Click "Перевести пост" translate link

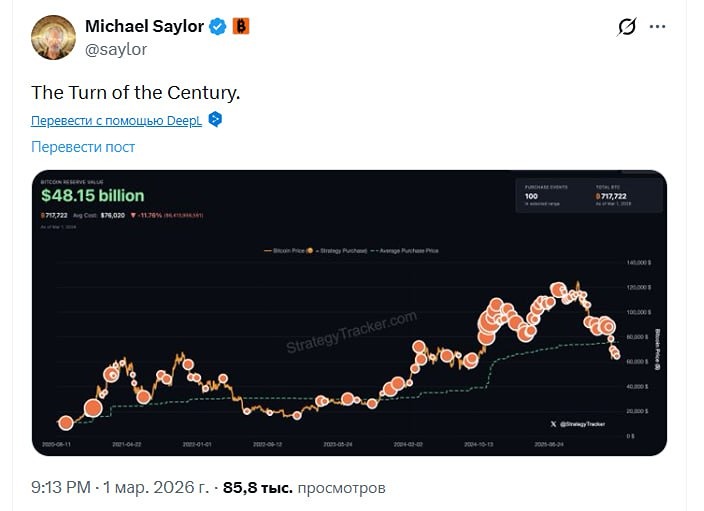(83, 147)
